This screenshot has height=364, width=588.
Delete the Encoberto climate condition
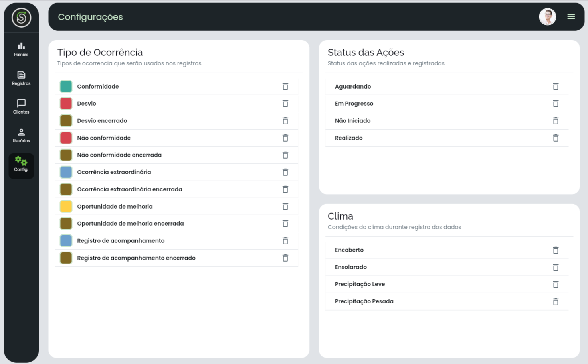click(x=556, y=250)
